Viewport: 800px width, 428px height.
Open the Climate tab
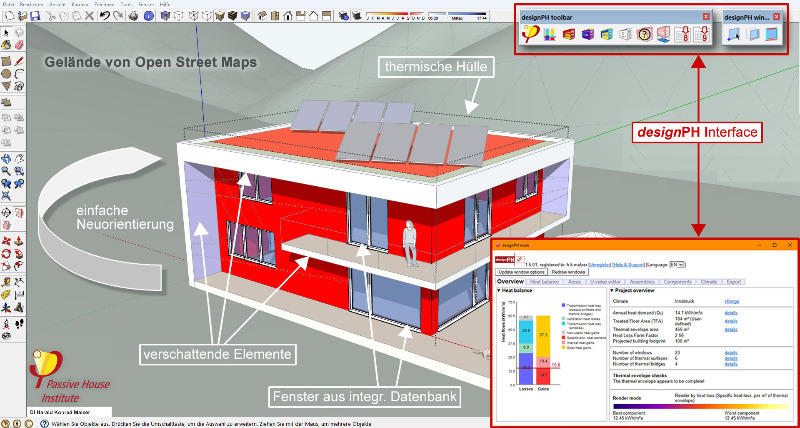(x=709, y=282)
